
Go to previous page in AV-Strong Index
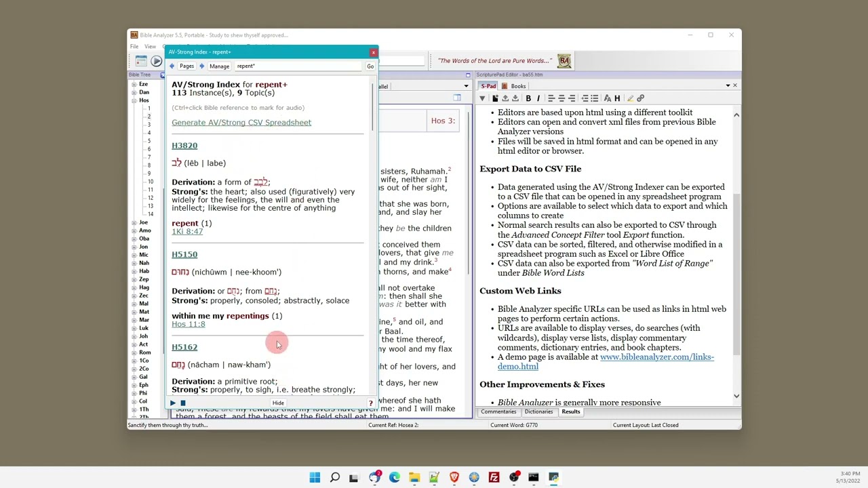tap(172, 66)
